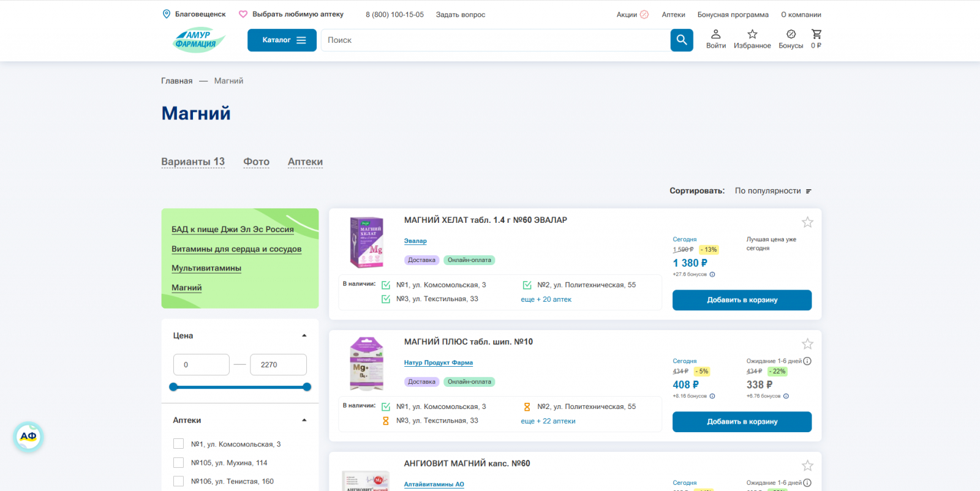Open Магний category link in green panel
The image size is (980, 491).
[187, 288]
